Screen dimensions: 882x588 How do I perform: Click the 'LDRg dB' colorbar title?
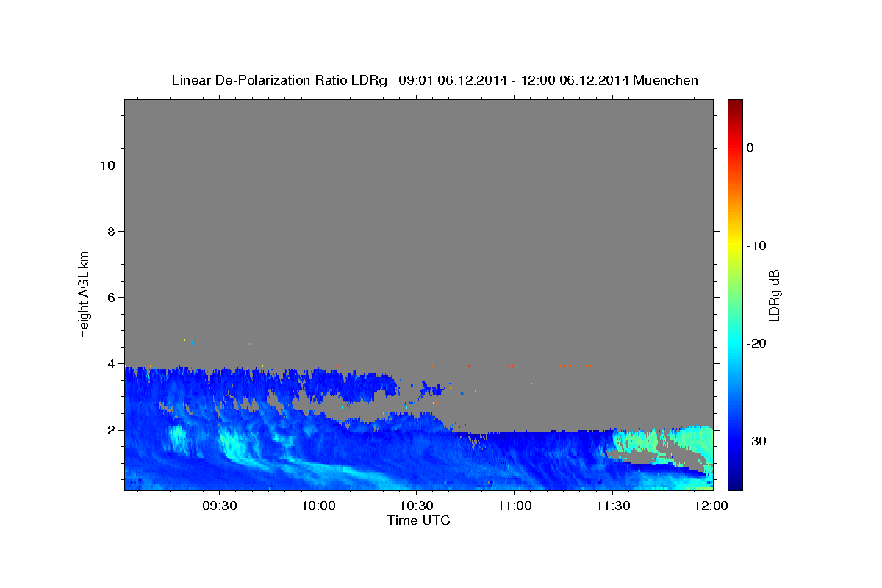click(x=774, y=295)
